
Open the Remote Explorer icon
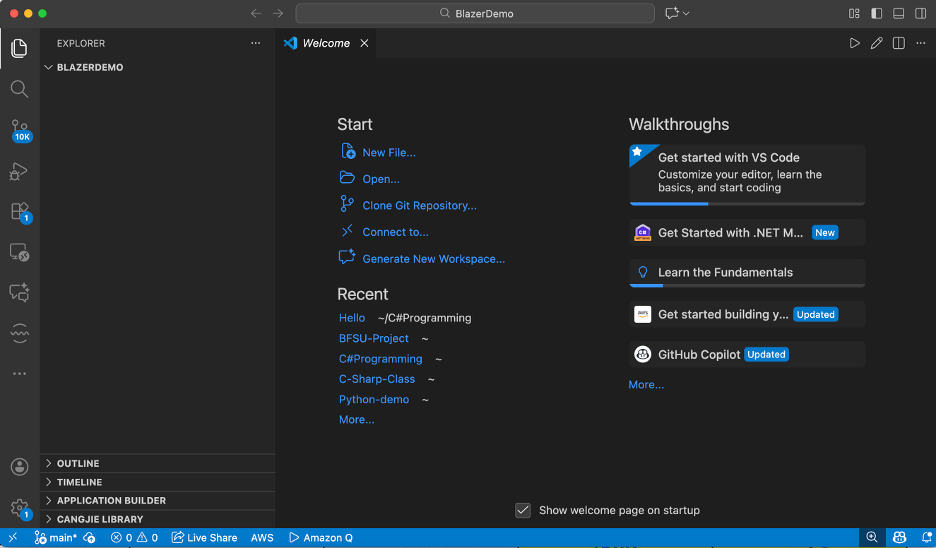(x=19, y=252)
